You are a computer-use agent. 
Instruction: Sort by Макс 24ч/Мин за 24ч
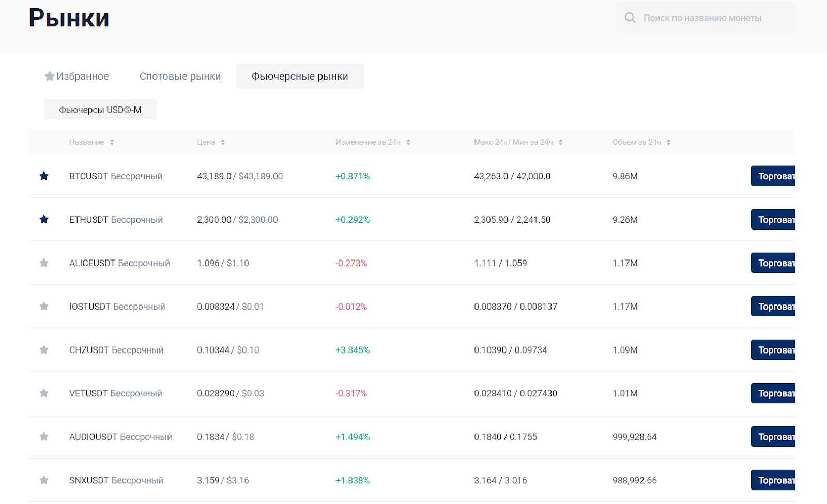[x=560, y=142]
